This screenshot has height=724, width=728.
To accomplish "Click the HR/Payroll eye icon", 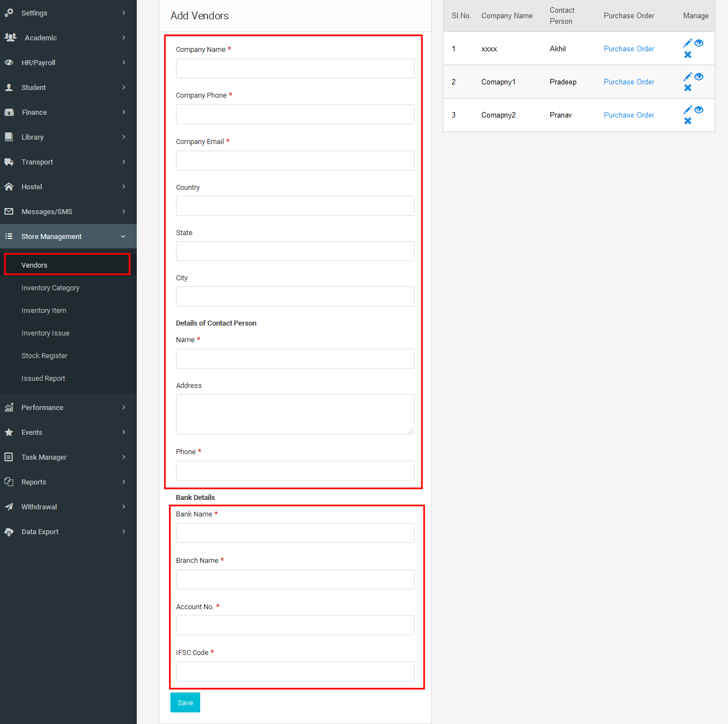I will pyautogui.click(x=9, y=62).
